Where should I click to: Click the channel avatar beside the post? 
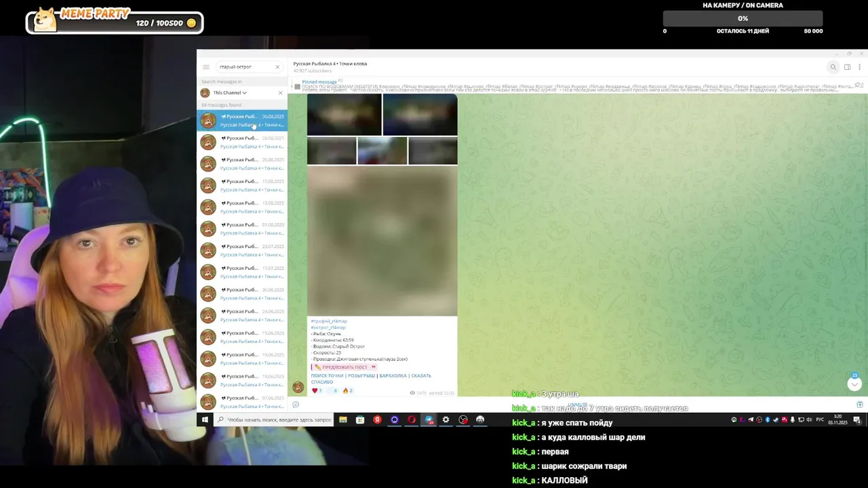[298, 387]
